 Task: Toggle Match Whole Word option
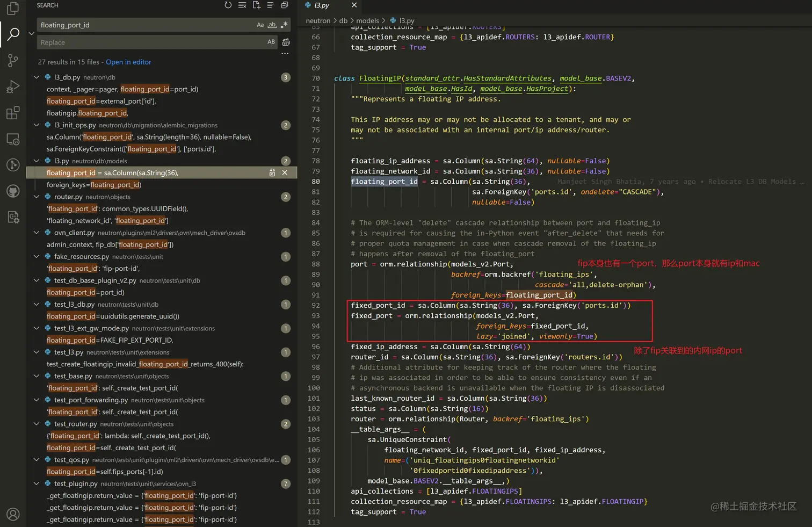point(272,25)
